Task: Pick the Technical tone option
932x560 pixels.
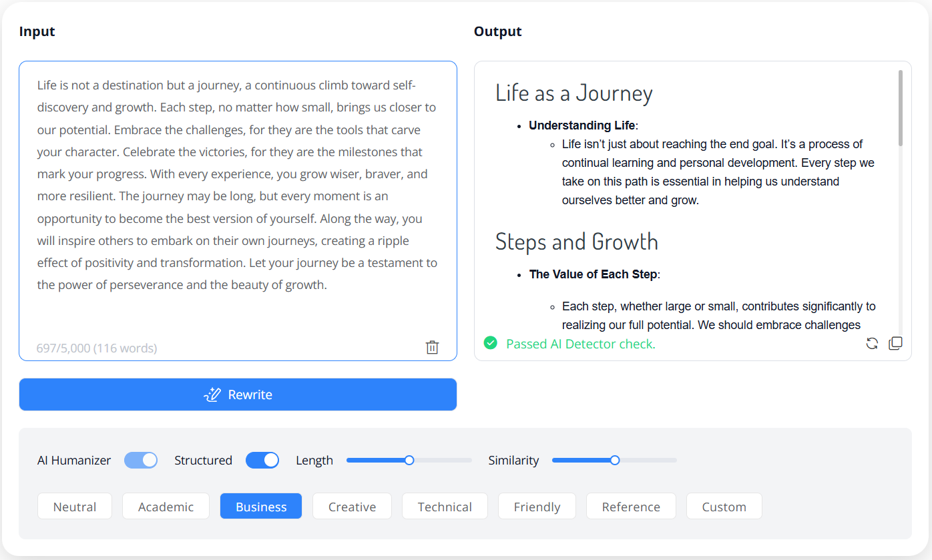Action: pyautogui.click(x=445, y=507)
